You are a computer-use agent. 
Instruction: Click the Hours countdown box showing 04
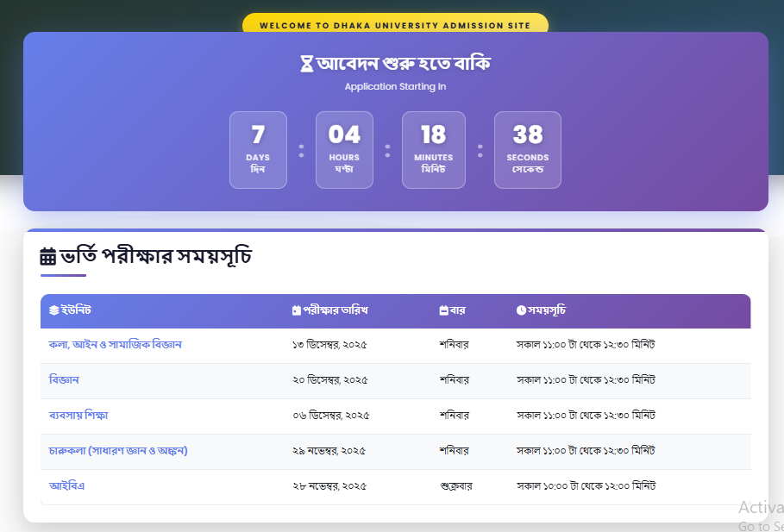344,150
